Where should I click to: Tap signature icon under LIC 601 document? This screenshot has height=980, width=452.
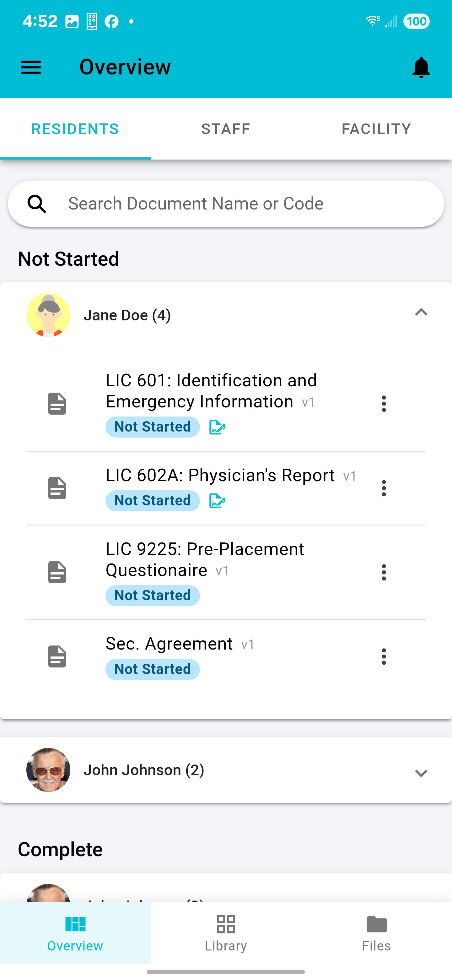tap(218, 427)
